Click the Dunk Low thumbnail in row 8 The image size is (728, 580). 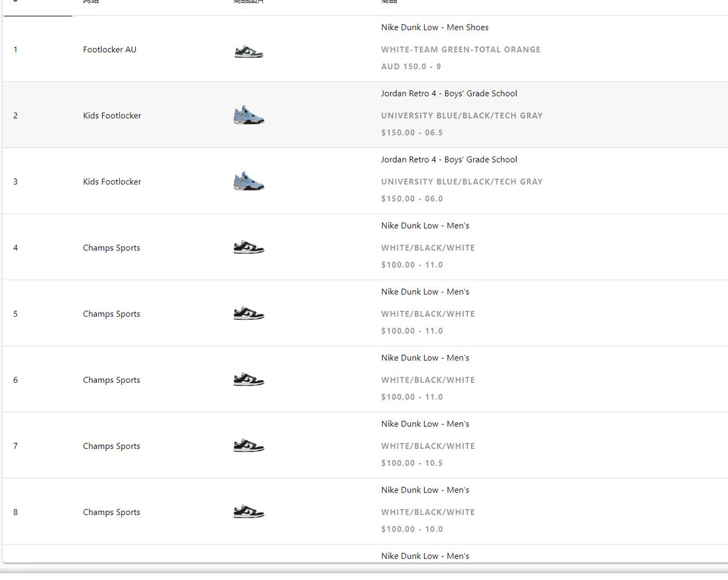pyautogui.click(x=249, y=512)
